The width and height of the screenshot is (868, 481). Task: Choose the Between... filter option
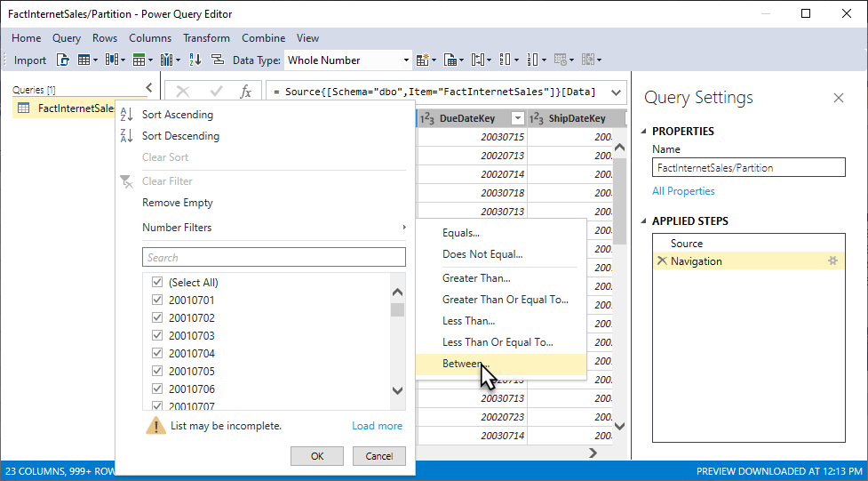coord(500,364)
